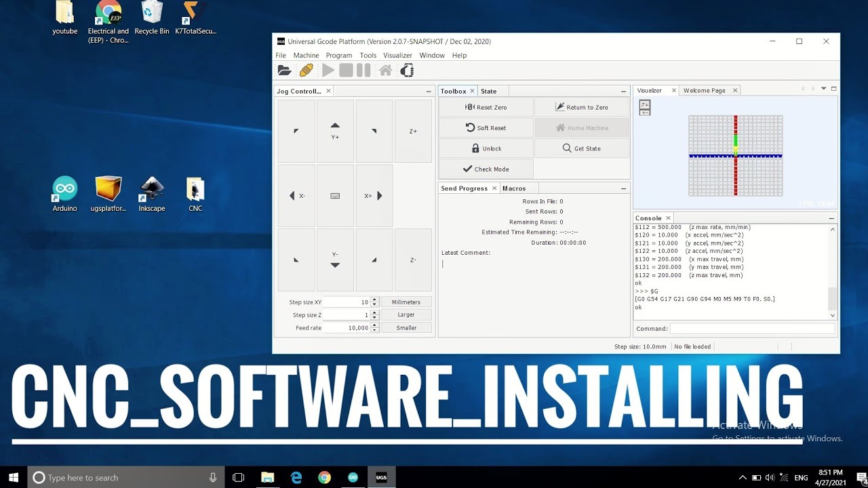Increase Feed rate spinner value
This screenshot has height=488, width=868.
click(x=375, y=325)
